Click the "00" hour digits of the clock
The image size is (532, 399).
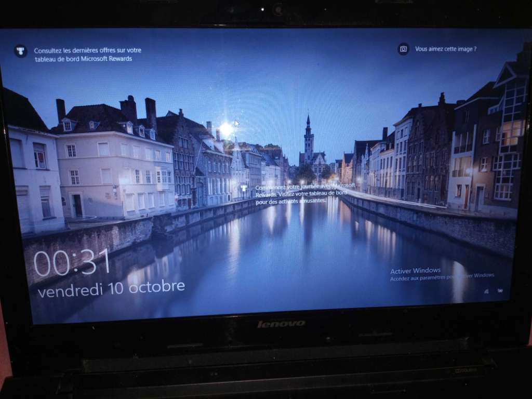[x=50, y=263]
